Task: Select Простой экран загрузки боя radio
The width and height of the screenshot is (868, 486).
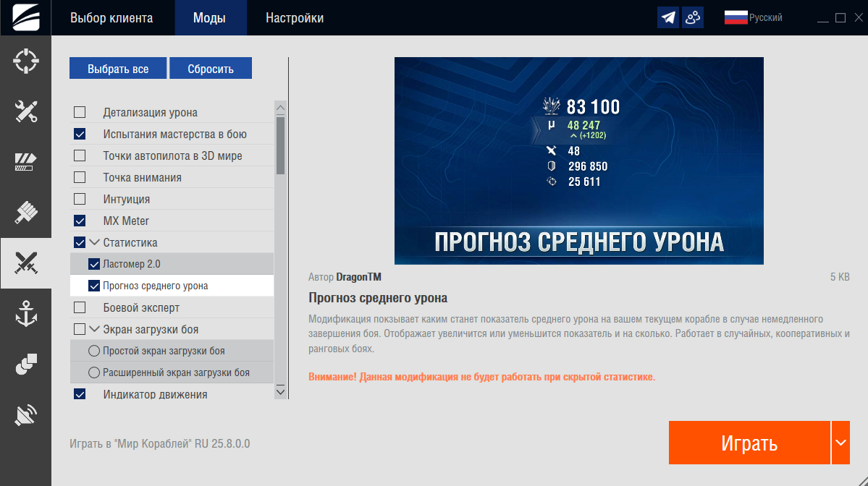Action: click(x=94, y=351)
